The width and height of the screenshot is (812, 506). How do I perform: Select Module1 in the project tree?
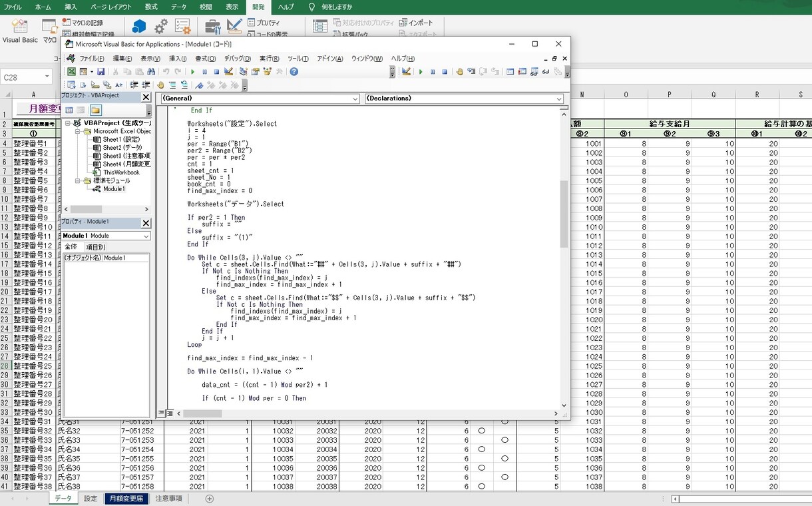click(x=108, y=189)
